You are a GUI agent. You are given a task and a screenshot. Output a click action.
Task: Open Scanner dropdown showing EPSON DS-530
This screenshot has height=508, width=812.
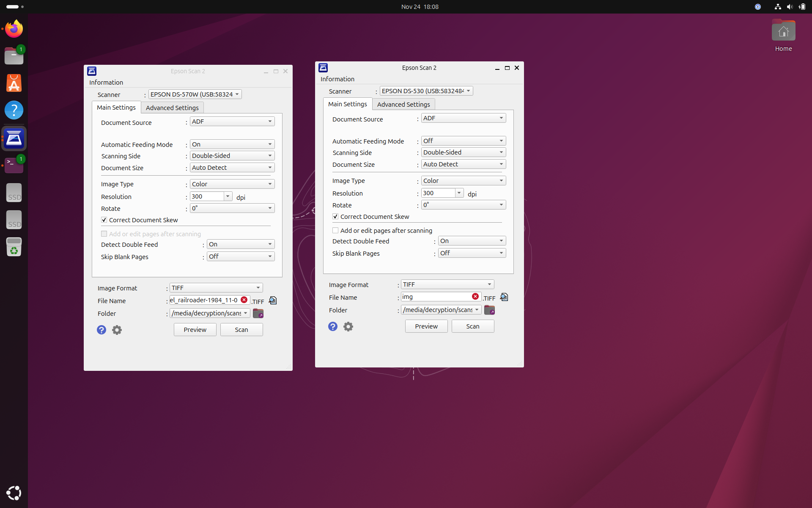point(426,91)
